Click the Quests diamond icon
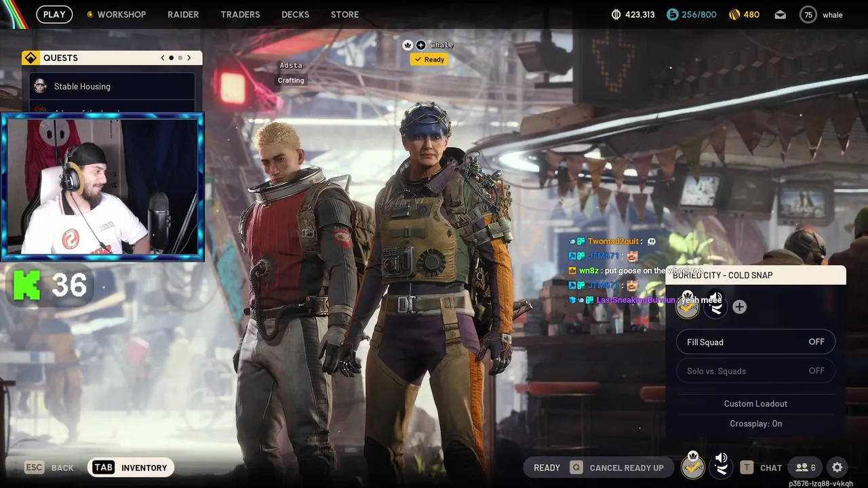Image resolution: width=868 pixels, height=488 pixels. (x=31, y=58)
